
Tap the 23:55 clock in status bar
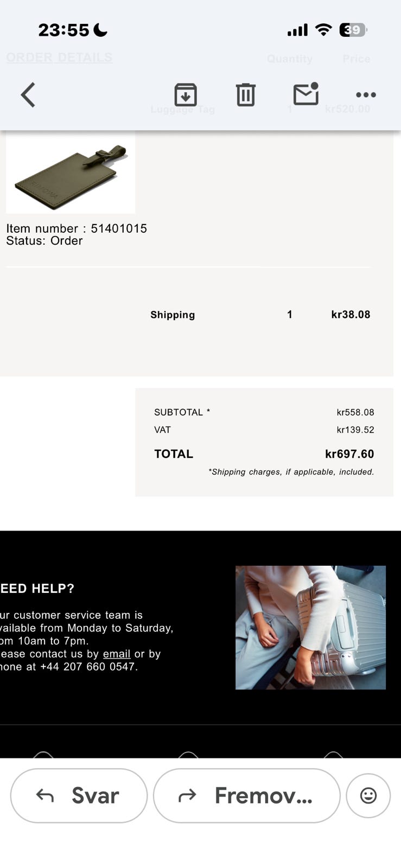click(63, 30)
